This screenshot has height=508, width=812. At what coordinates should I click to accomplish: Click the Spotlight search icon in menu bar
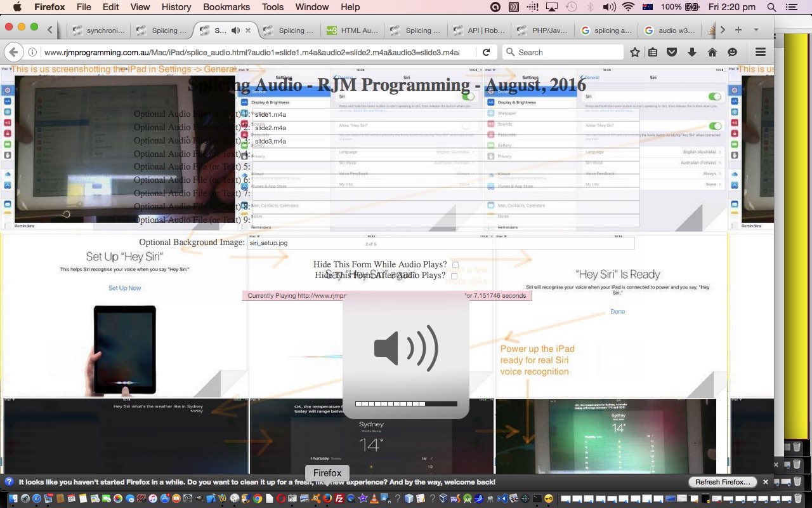point(771,7)
